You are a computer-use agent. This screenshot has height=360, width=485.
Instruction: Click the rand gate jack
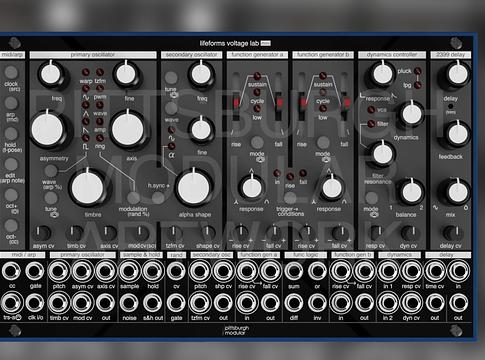click(176, 303)
